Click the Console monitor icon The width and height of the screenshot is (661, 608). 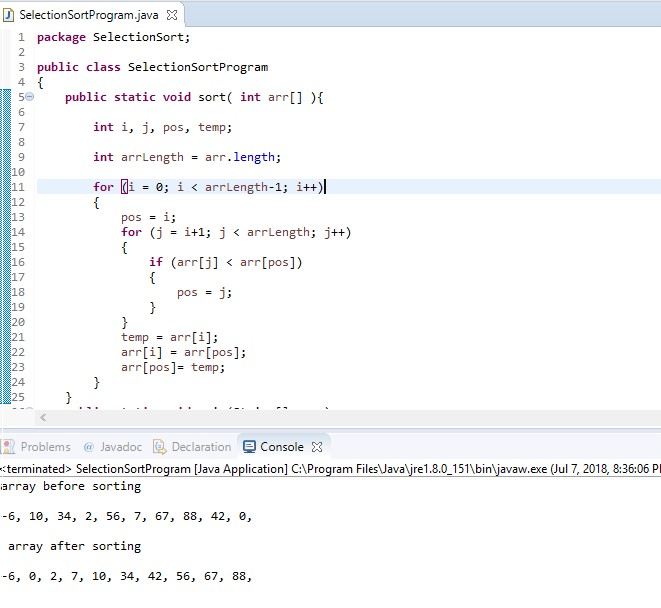[x=249, y=447]
